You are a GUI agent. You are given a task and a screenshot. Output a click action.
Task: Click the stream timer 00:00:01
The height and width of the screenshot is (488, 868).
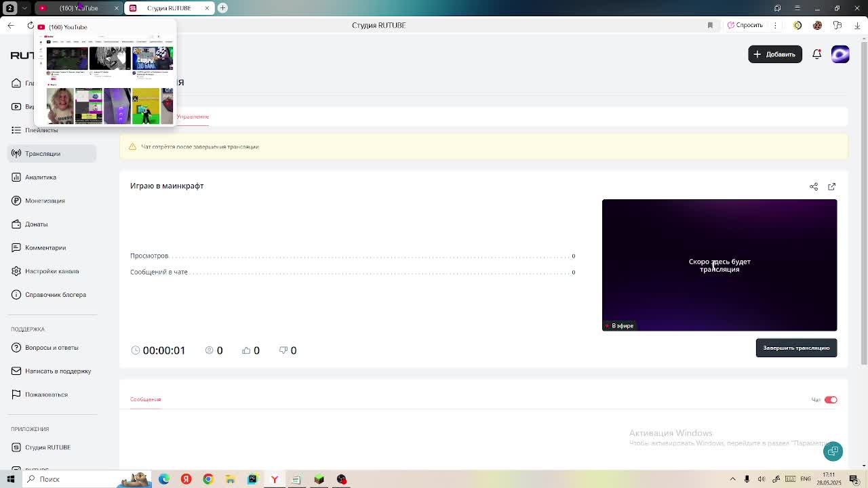[x=163, y=350]
